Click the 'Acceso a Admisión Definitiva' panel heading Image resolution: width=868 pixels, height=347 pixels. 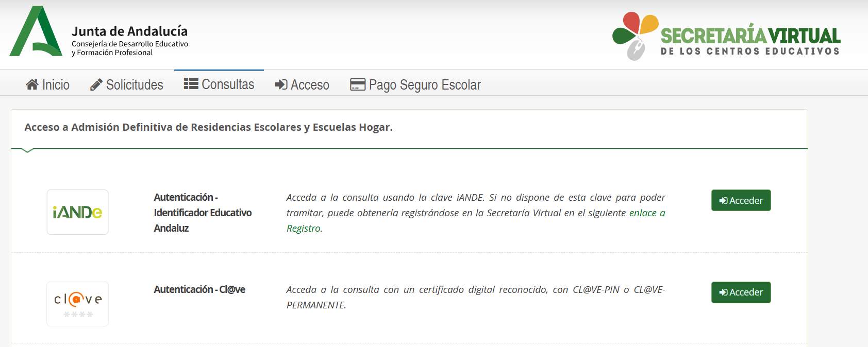209,127
